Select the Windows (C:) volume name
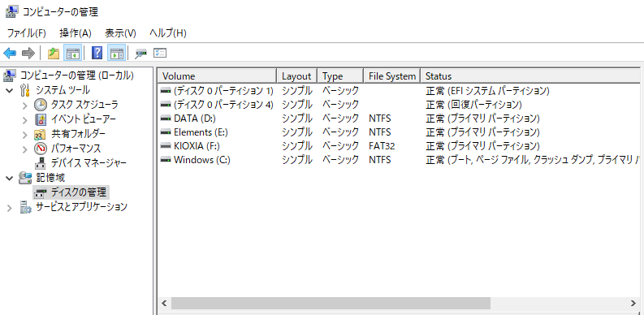Viewport: 644px width, 315px height. pos(202,160)
